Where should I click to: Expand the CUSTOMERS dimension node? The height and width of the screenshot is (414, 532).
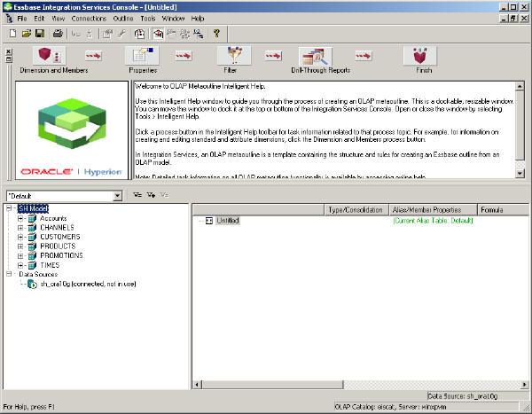point(20,237)
